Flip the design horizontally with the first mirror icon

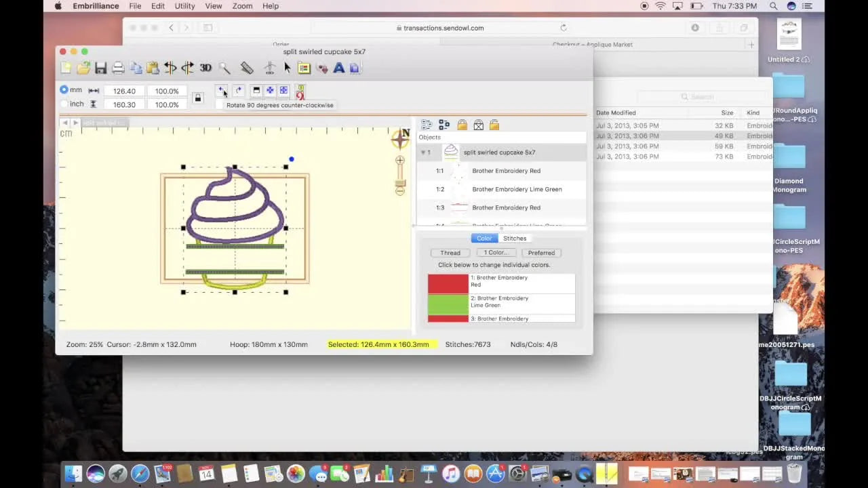pos(170,68)
